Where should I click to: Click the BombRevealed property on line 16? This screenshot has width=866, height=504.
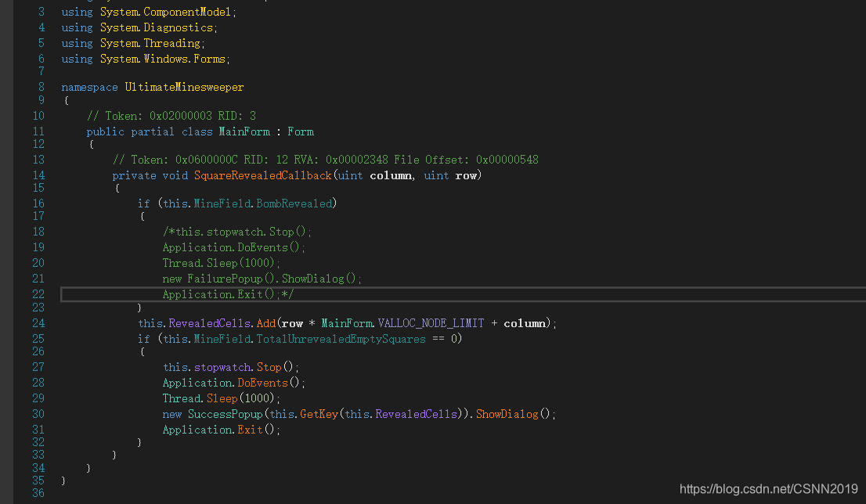294,203
